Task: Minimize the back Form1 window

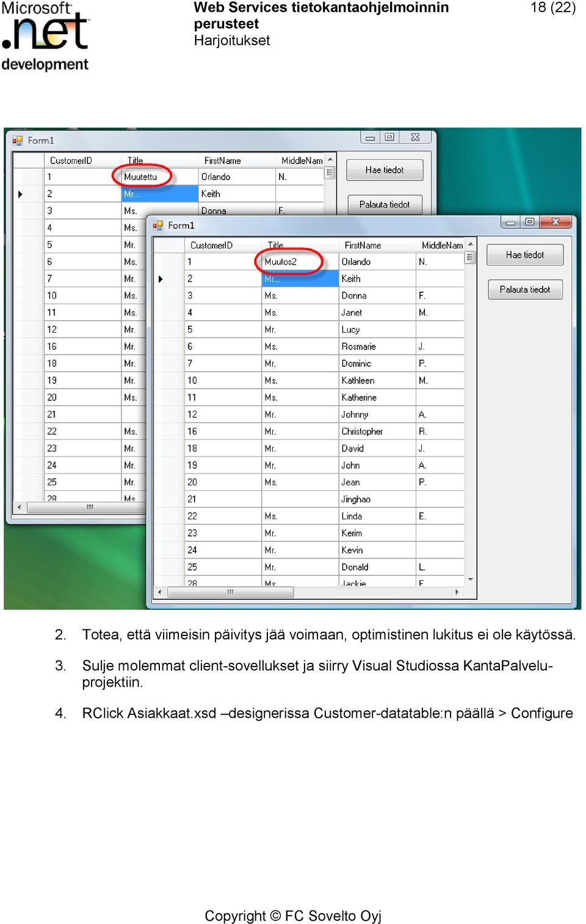Action: coord(370,138)
